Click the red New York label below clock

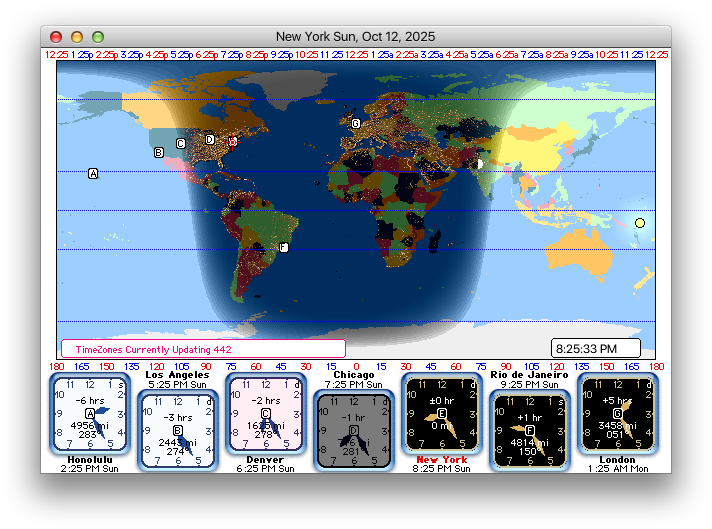coord(441,460)
